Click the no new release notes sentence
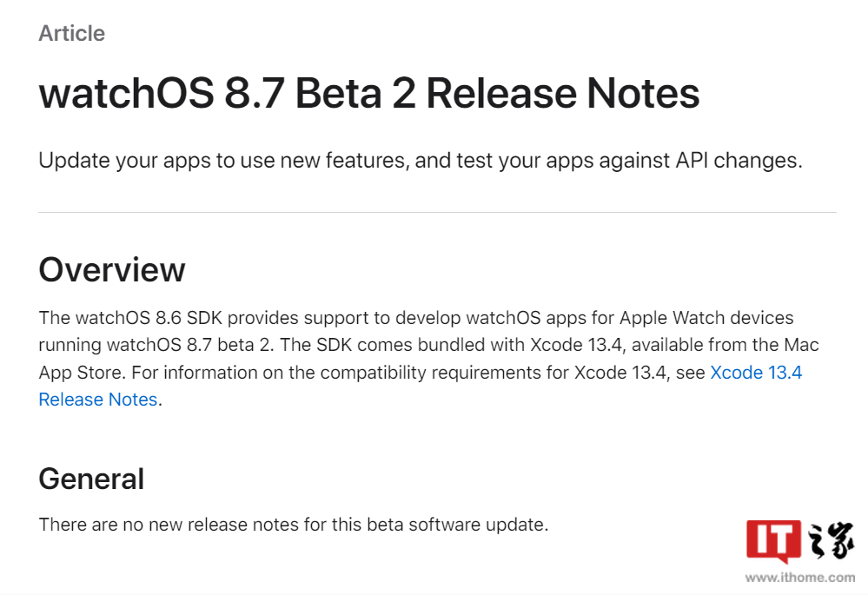The height and width of the screenshot is (595, 868). pyautogui.click(x=294, y=525)
